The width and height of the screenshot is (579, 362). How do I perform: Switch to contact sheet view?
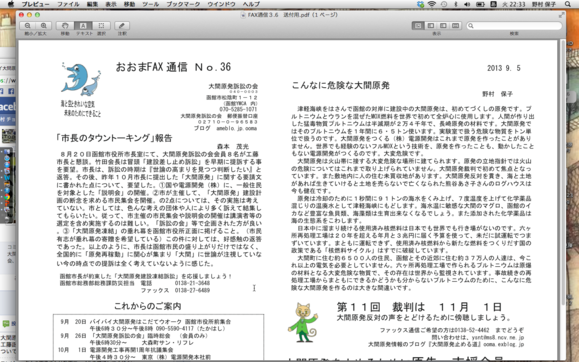[x=455, y=25]
